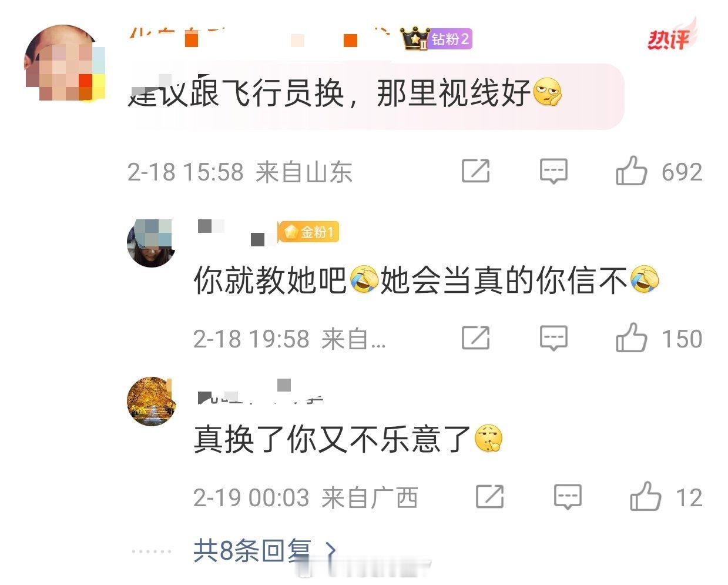Screen dimensions: 728x585
Task: Tap the 热评 hot comment tag
Action: click(x=672, y=36)
